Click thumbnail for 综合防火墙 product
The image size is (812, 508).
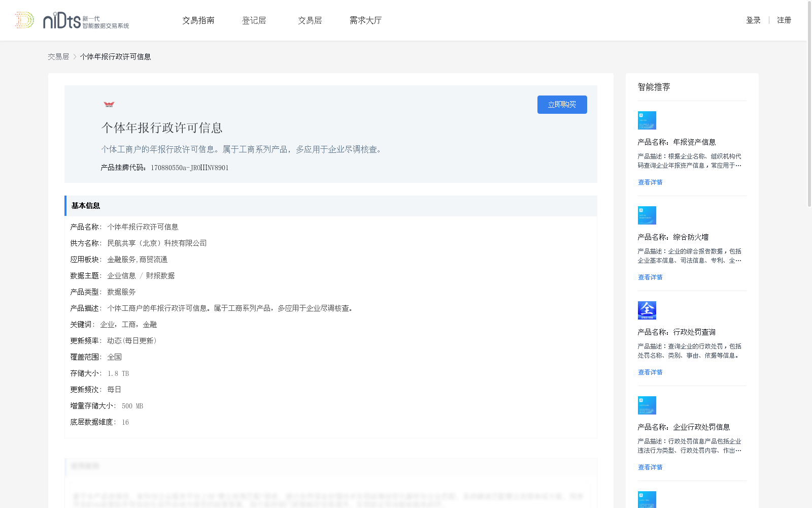click(647, 215)
